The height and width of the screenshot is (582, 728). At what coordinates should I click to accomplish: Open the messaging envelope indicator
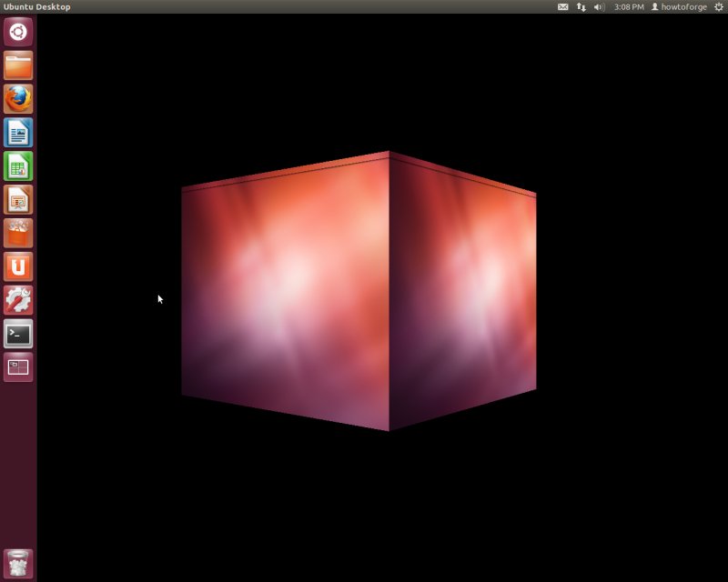(562, 7)
